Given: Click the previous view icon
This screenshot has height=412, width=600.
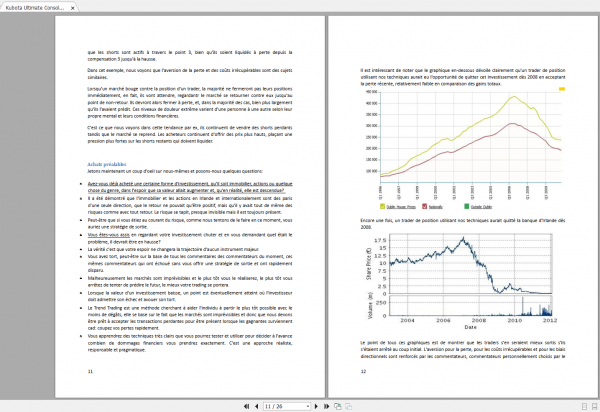Looking at the screenshot, I should click(x=338, y=406).
